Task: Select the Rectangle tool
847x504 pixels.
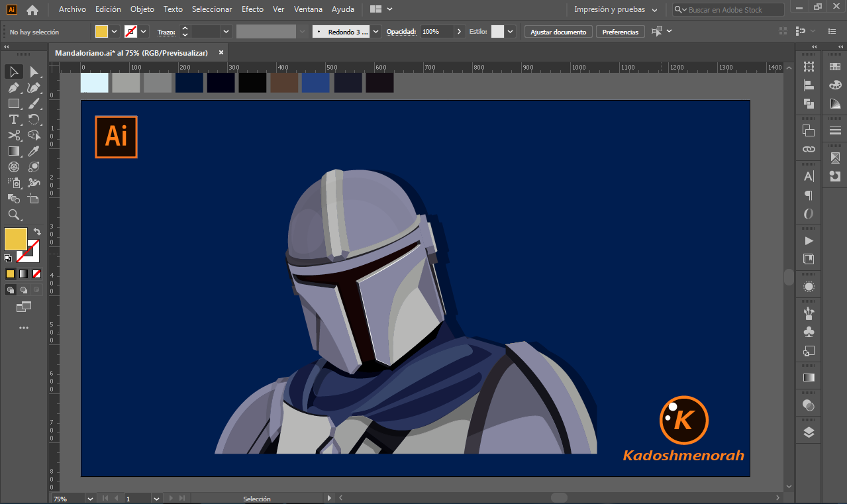Action: [x=13, y=103]
